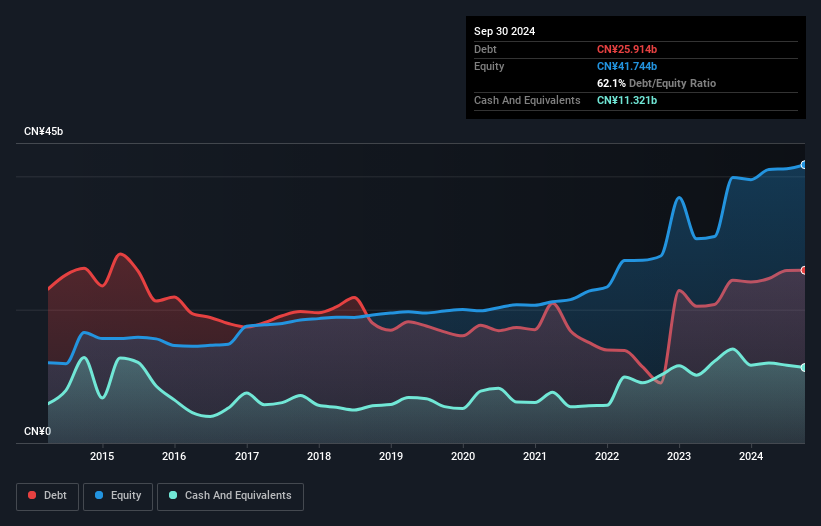Click the 2022 x-axis label

(x=607, y=456)
